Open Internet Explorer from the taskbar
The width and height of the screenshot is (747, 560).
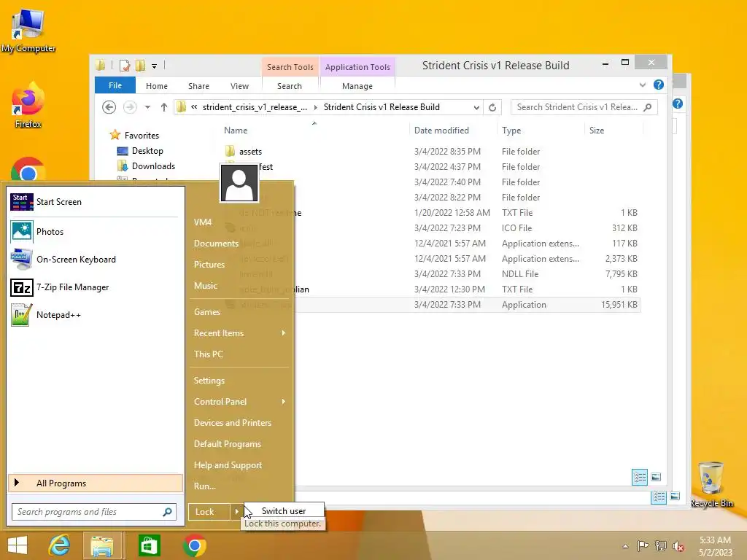60,545
